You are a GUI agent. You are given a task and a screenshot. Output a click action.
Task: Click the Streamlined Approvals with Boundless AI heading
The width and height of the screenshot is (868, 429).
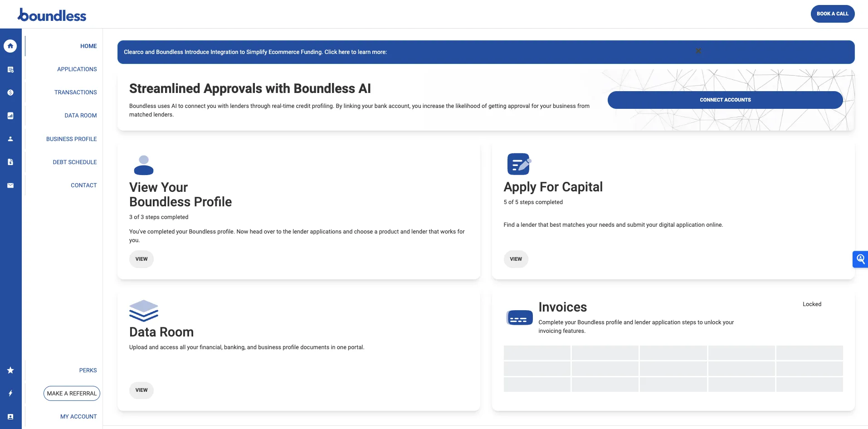click(250, 88)
